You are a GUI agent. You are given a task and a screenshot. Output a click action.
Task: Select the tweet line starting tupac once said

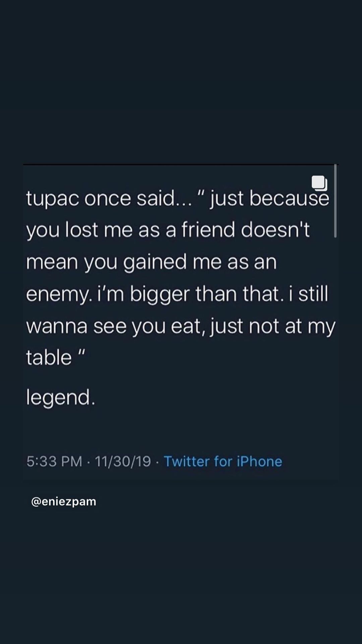click(178, 198)
